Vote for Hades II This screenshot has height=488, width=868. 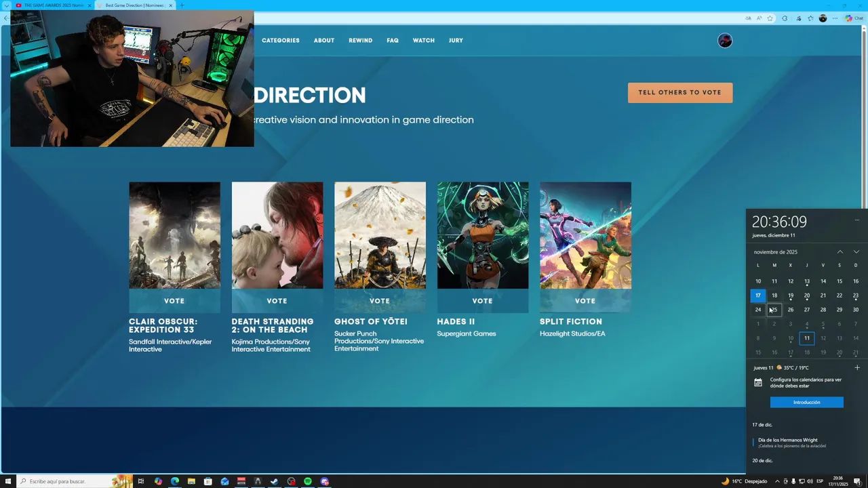tap(483, 301)
